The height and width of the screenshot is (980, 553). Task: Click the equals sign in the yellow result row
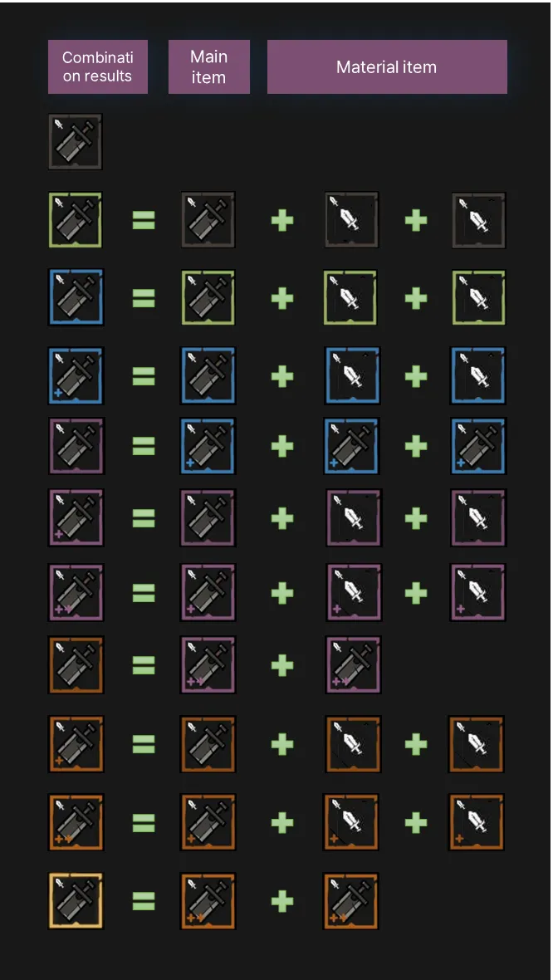click(143, 900)
